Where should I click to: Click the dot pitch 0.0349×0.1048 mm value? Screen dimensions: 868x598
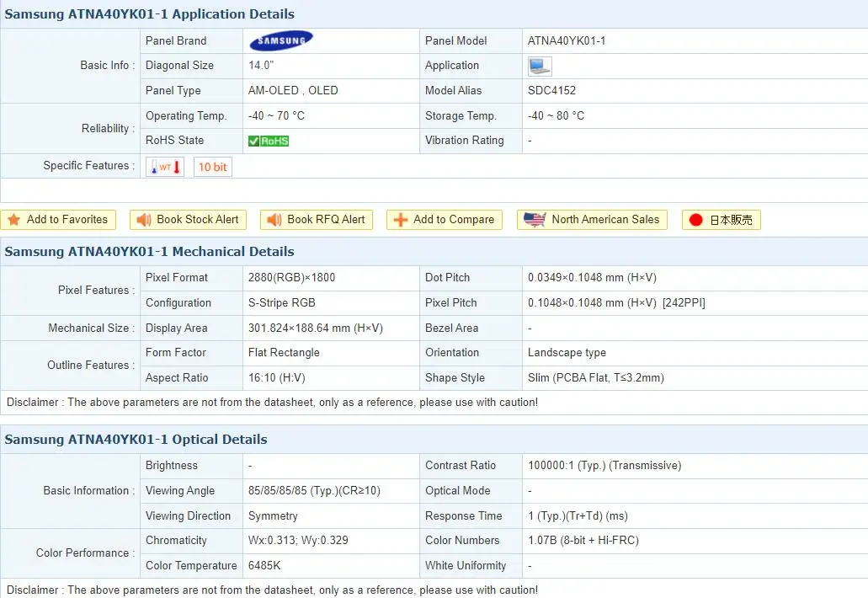point(592,277)
